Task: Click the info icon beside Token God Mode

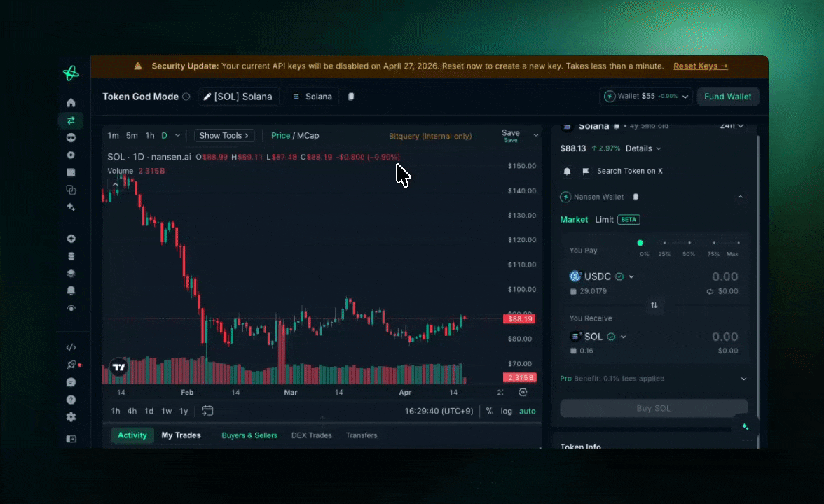Action: point(186,97)
